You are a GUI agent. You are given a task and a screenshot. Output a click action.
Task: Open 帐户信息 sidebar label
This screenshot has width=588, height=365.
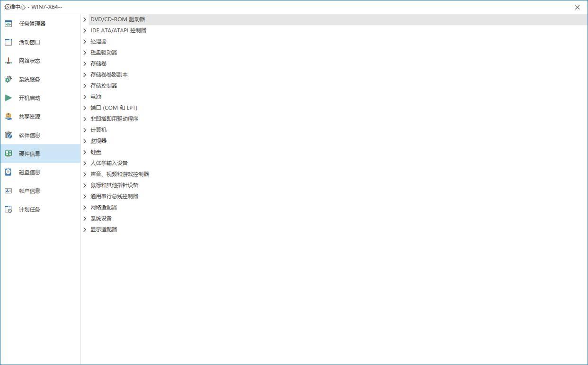coord(29,191)
